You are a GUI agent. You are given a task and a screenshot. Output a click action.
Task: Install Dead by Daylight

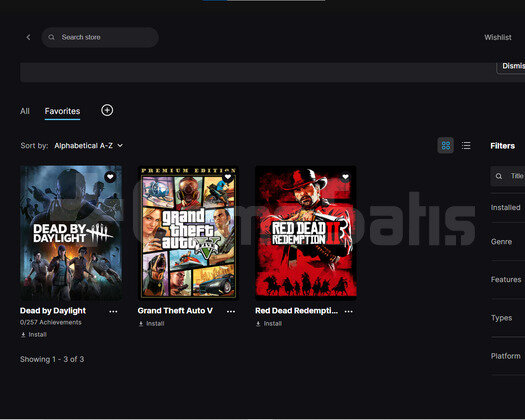34,335
